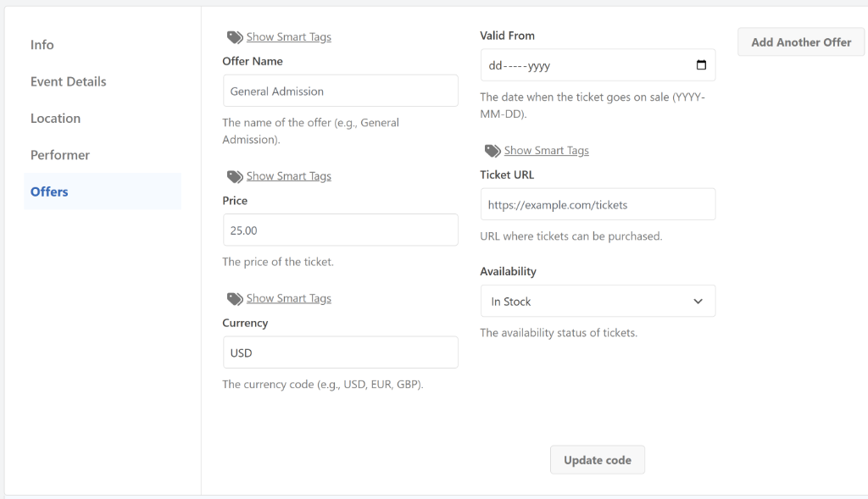Go to the Location tab
The width and height of the screenshot is (868, 499).
(x=56, y=119)
